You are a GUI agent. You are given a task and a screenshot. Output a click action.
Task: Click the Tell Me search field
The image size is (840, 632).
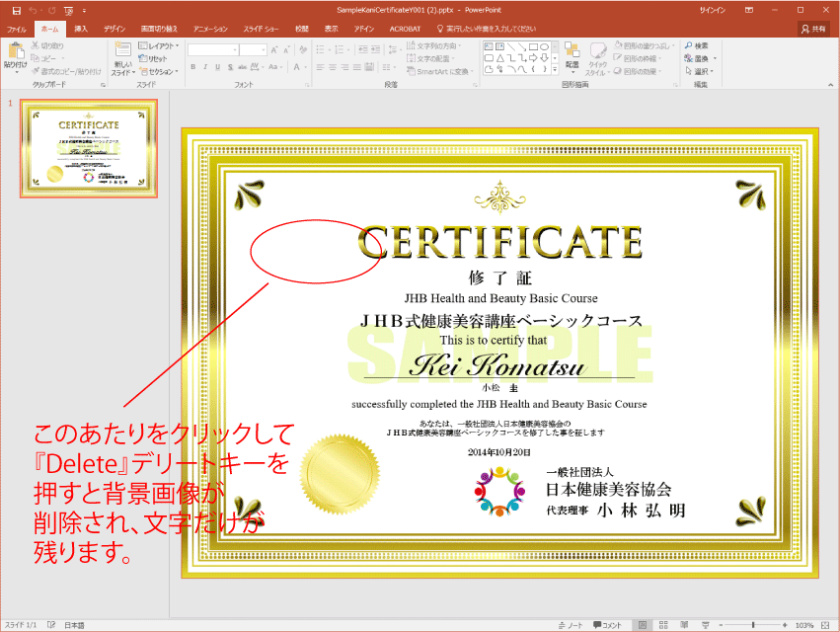pyautogui.click(x=487, y=29)
